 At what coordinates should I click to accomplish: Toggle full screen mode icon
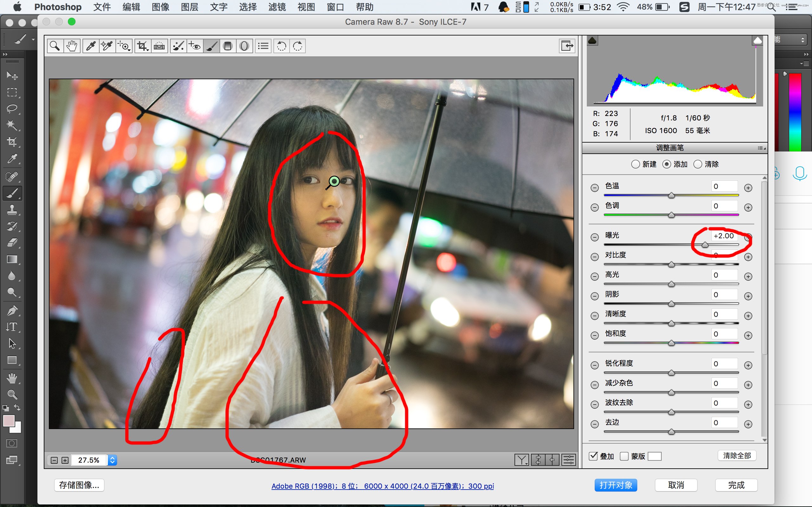click(567, 46)
